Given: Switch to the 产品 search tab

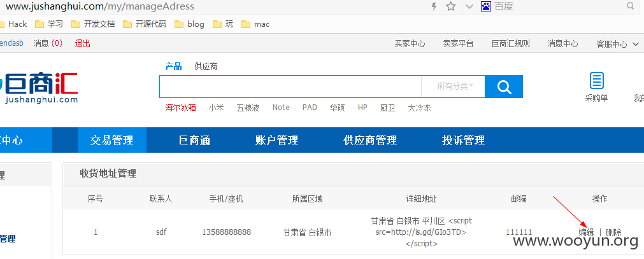Looking at the screenshot, I should 173,66.
